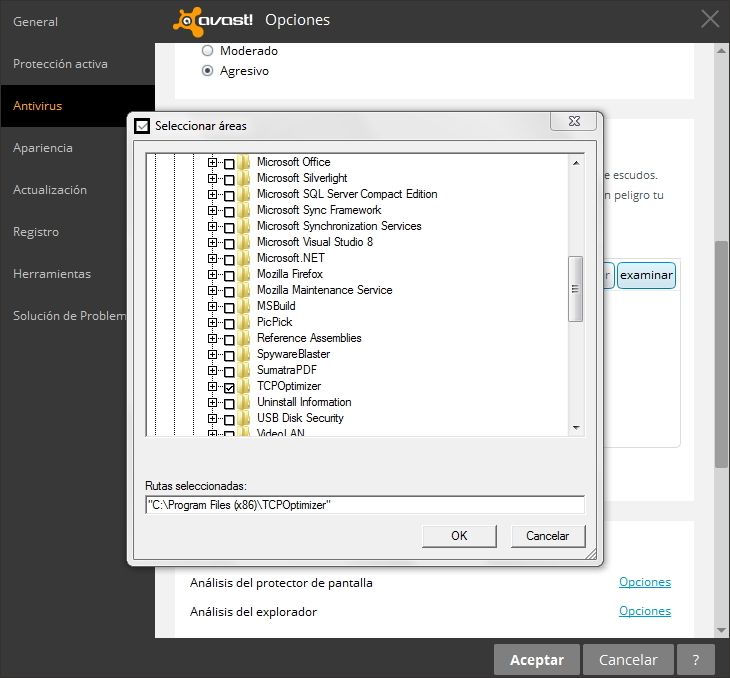Select the SpywareBlaster tree row
The image size is (730, 678).
pyautogui.click(x=293, y=354)
